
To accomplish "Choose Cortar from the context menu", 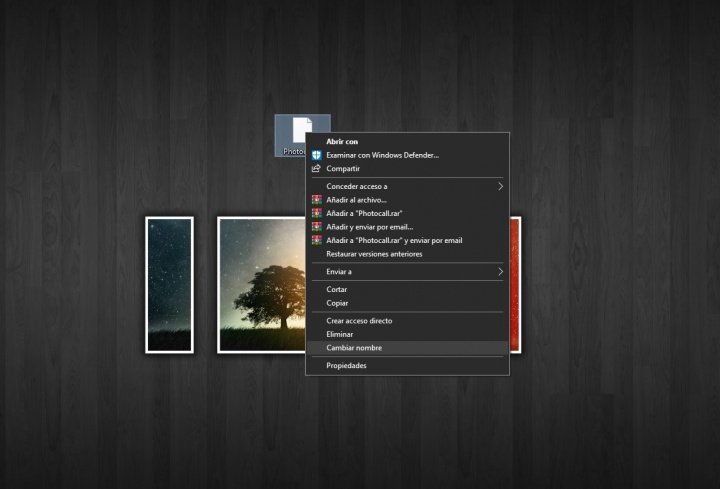I will pyautogui.click(x=407, y=289).
